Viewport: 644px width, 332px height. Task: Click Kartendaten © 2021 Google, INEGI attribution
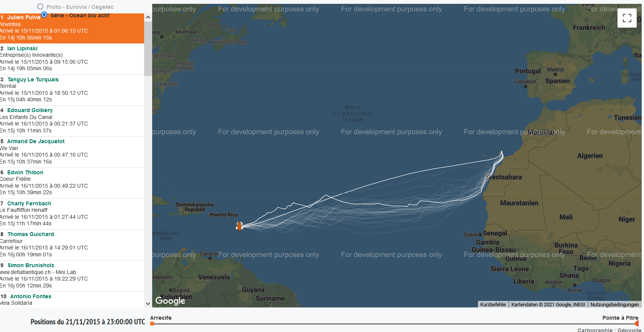548,304
